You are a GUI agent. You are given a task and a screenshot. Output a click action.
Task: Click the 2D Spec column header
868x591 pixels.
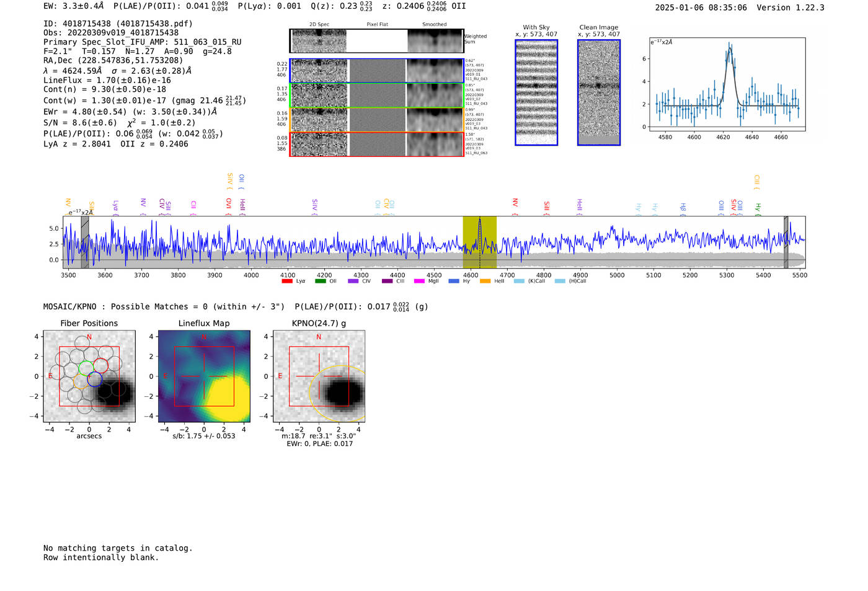[x=319, y=25]
